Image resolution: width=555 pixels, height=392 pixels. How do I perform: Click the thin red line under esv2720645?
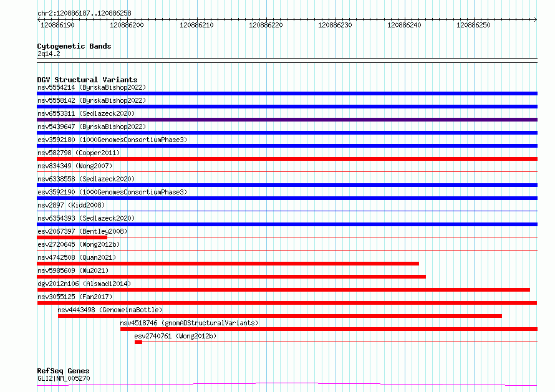point(287,251)
